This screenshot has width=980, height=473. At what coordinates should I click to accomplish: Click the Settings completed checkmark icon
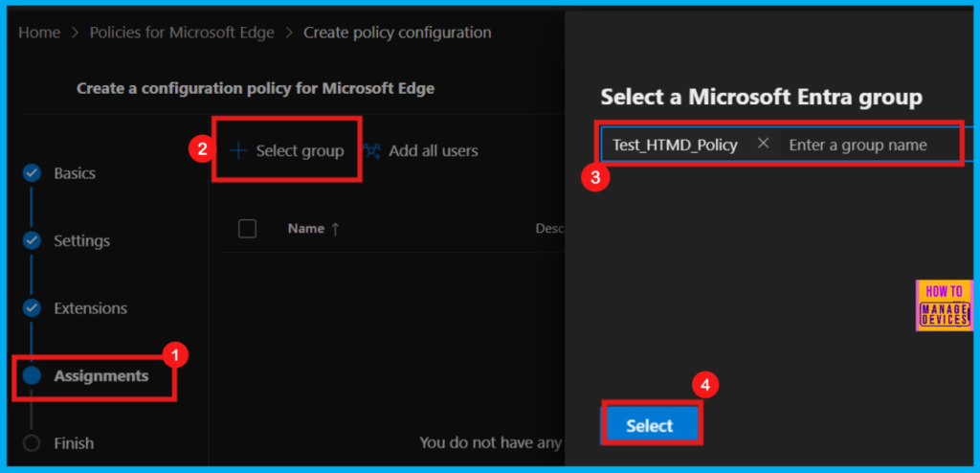point(32,241)
